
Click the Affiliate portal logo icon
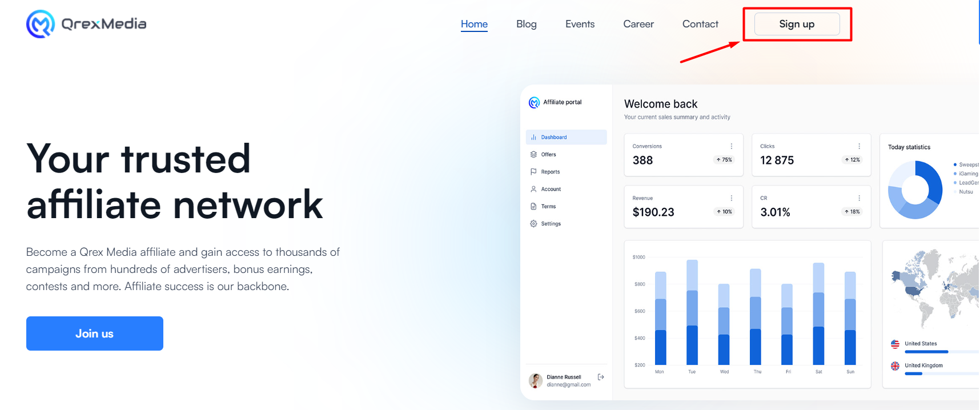534,102
